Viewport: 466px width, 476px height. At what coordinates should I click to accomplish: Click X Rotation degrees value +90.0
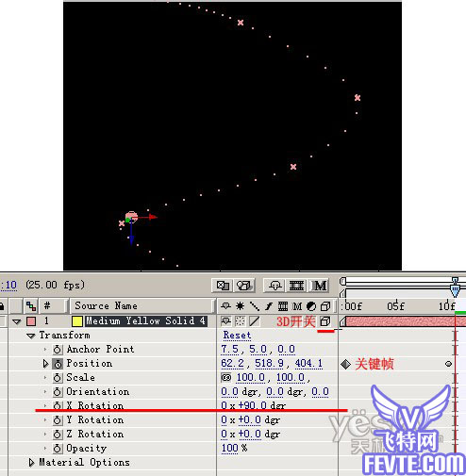253,405
